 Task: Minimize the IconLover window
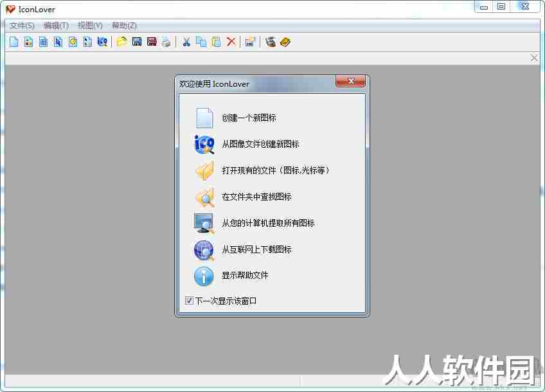pyautogui.click(x=483, y=6)
